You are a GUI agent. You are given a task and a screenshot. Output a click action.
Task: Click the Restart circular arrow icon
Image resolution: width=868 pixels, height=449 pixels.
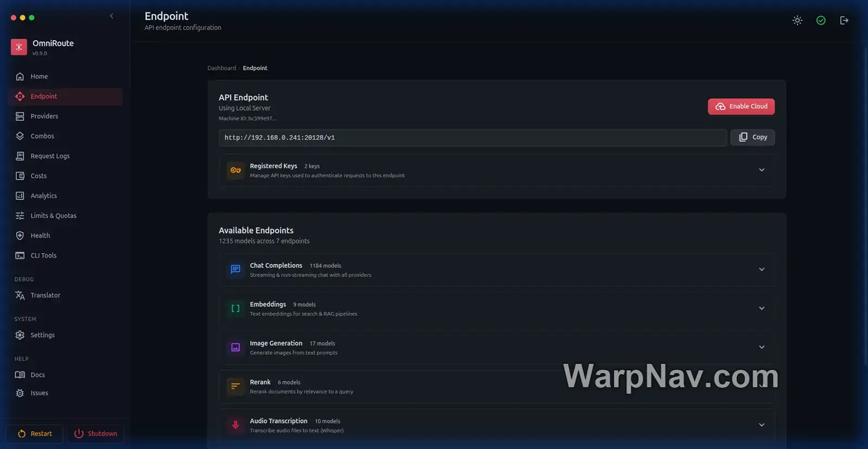pos(22,434)
